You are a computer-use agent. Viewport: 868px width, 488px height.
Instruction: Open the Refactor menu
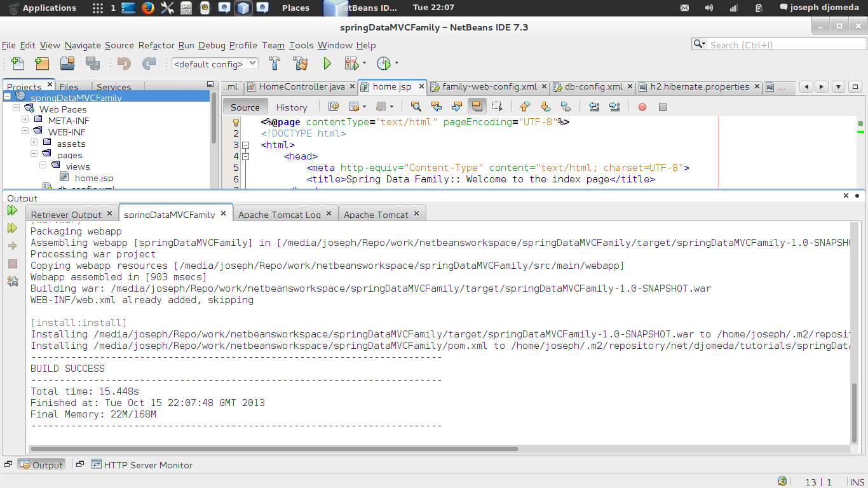tap(156, 45)
